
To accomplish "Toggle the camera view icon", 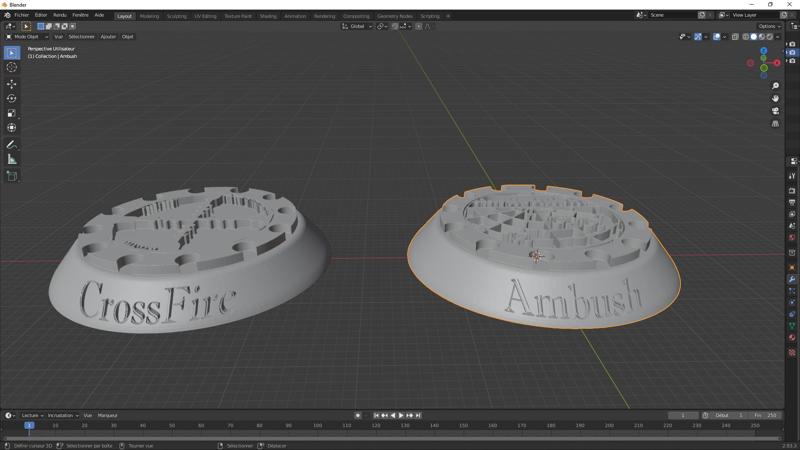I will (x=775, y=111).
